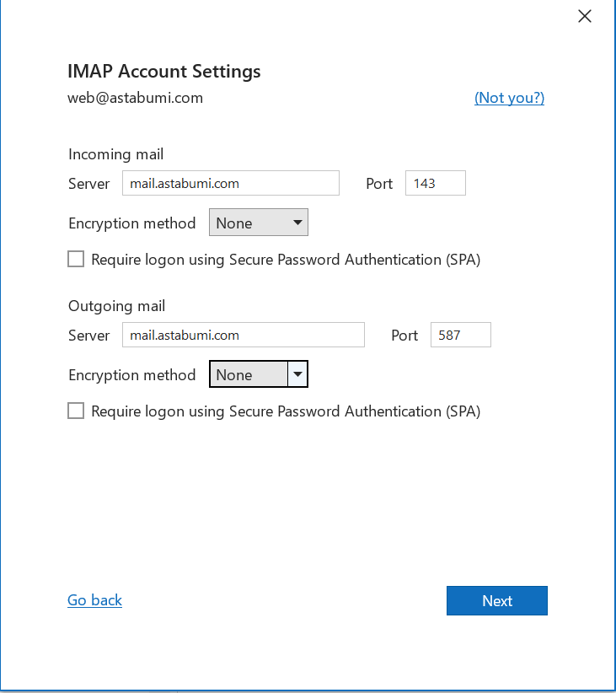This screenshot has height=693, width=616.
Task: Click the incoming "Encryption method" label
Action: coord(131,223)
